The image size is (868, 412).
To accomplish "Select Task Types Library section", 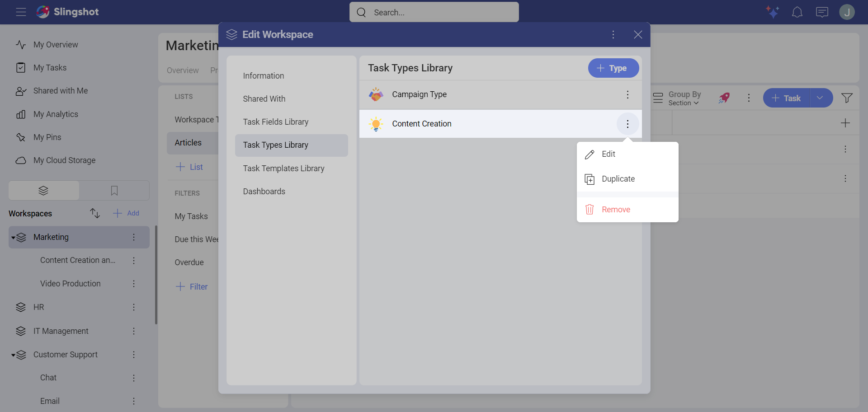I will pos(292,145).
